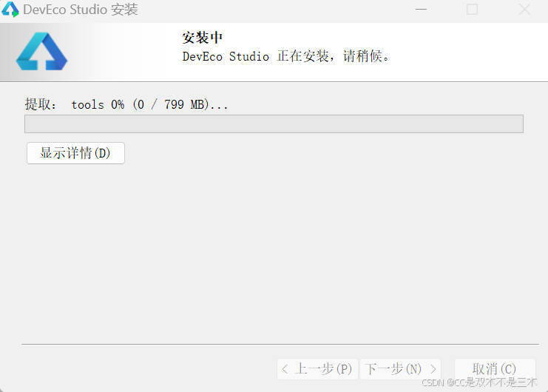This screenshot has height=392, width=548.
Task: Click the extraction status text tools 0%
Action: pos(98,104)
